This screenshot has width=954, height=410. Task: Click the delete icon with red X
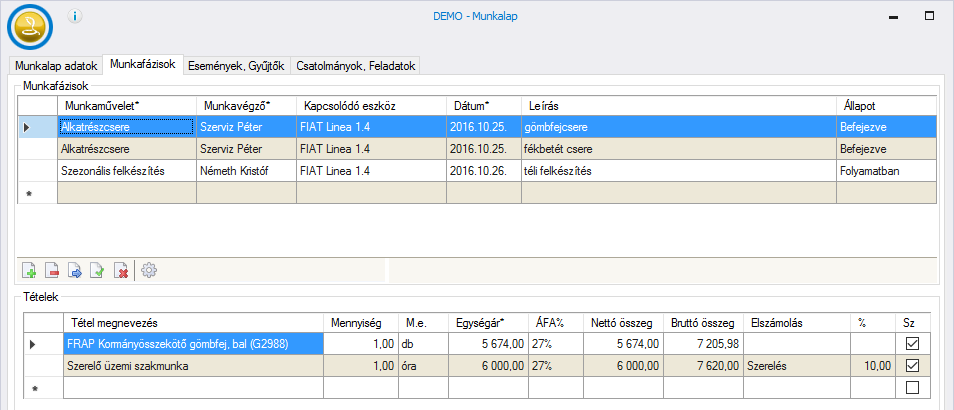click(x=121, y=270)
